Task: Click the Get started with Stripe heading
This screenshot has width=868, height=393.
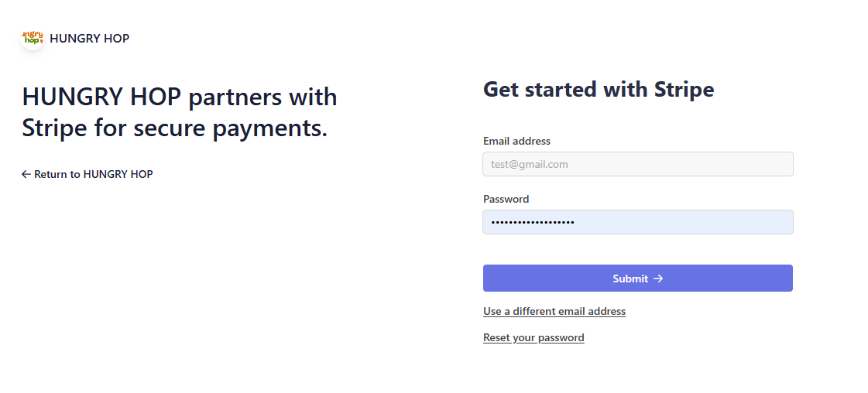Action: pyautogui.click(x=598, y=90)
